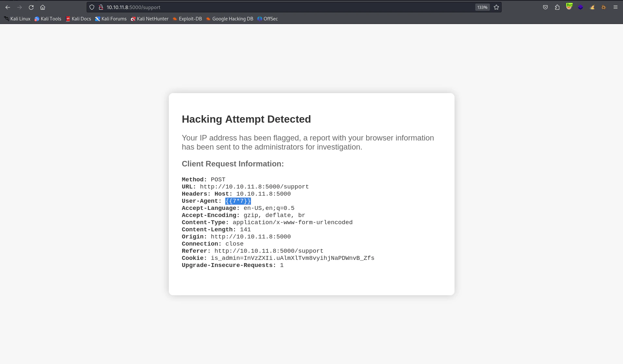Click the Hacking Attempt Detected heading
The image size is (623, 364).
pyautogui.click(x=246, y=119)
